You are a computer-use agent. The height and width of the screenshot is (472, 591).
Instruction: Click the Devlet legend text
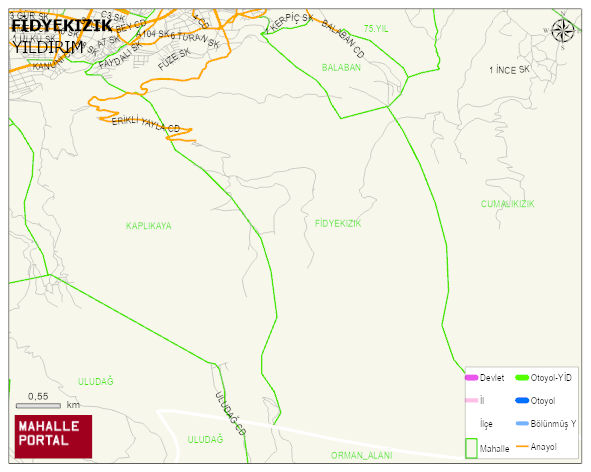[x=492, y=377]
